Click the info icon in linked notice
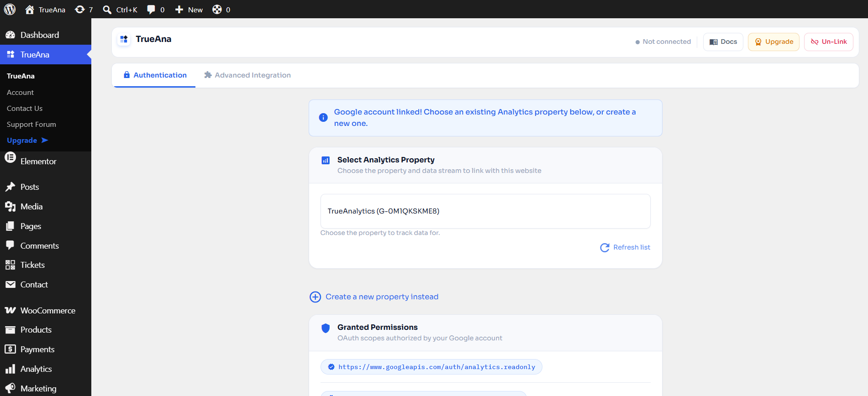 click(323, 118)
